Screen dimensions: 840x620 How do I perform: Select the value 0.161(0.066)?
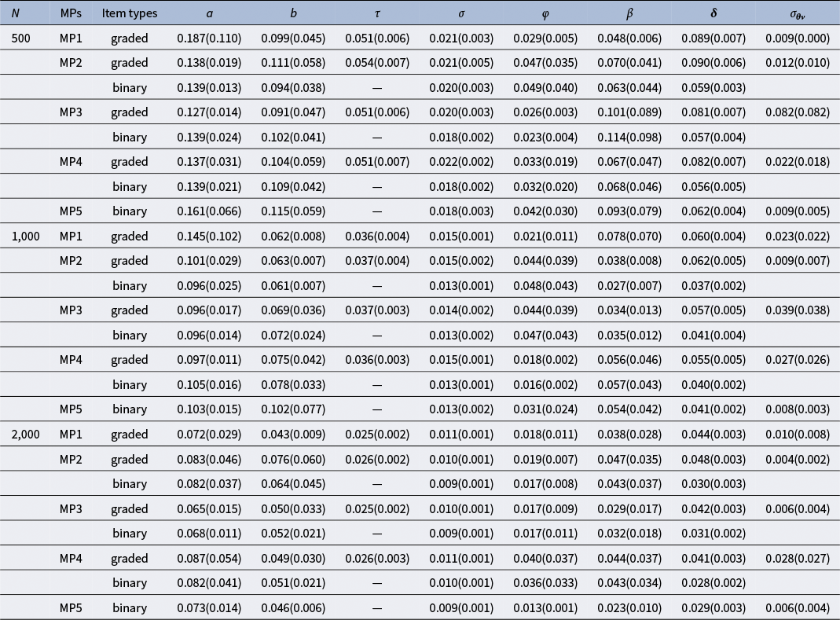coord(210,211)
